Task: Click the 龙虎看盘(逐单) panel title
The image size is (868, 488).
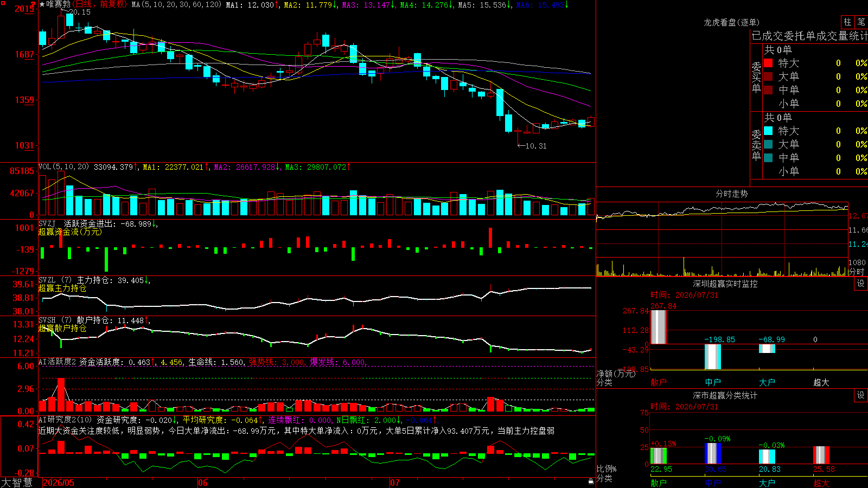Action: [732, 22]
